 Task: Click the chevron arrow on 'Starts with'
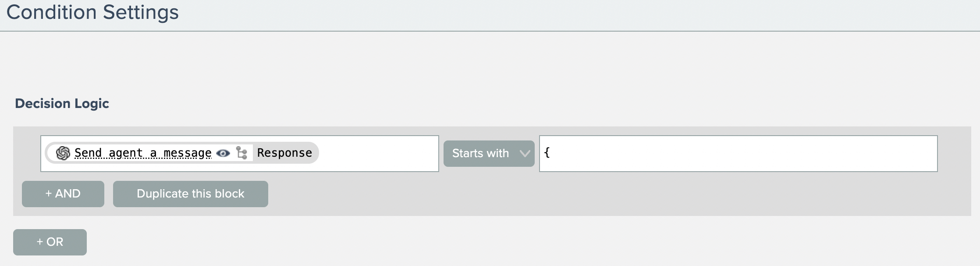pyautogui.click(x=525, y=154)
